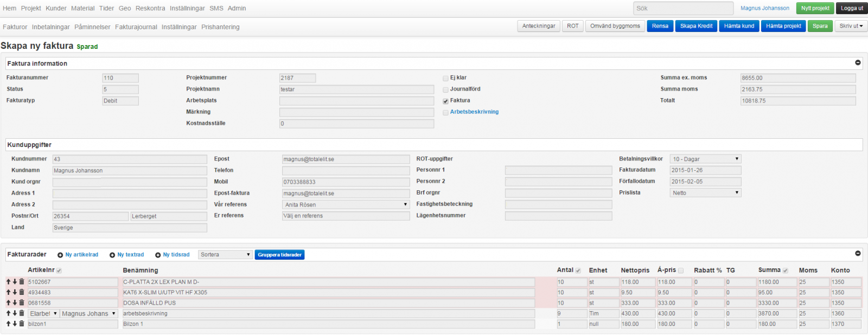Toggle the Á-pris column checkbox
The image size is (868, 335).
(681, 270)
